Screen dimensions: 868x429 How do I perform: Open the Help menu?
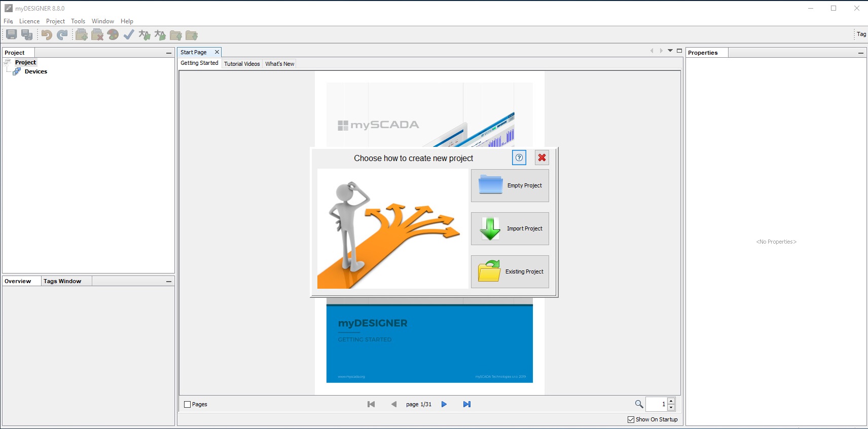[x=127, y=21]
